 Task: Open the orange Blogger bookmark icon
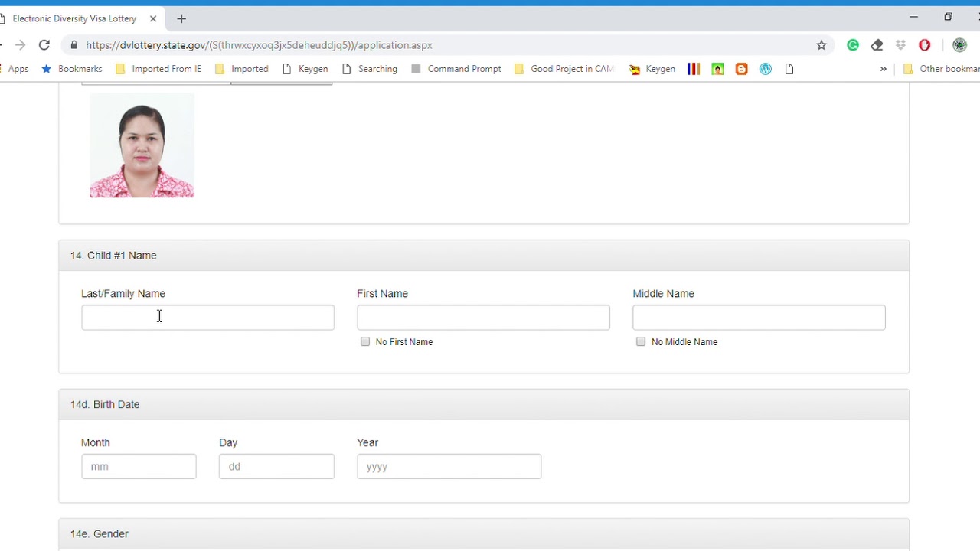click(741, 69)
